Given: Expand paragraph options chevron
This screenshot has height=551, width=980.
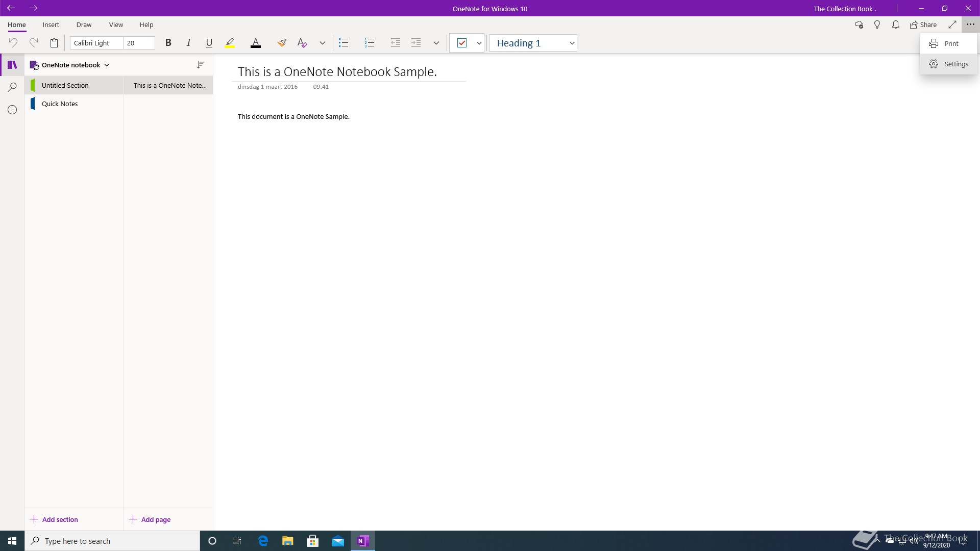Looking at the screenshot, I should [x=436, y=43].
